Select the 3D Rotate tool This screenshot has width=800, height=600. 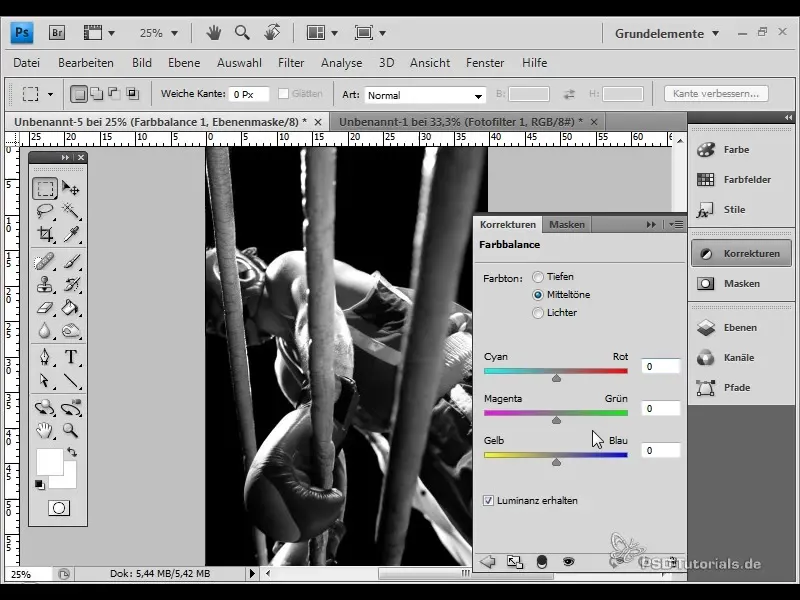(x=45, y=408)
